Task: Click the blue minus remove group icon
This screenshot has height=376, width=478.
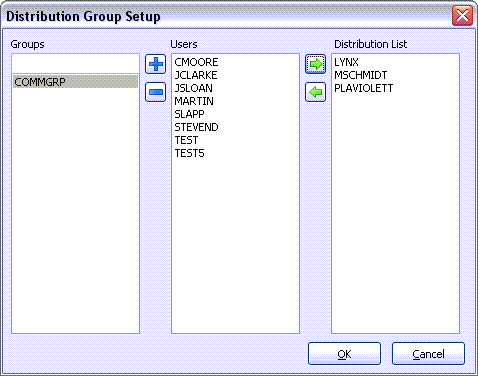Action: [155, 92]
